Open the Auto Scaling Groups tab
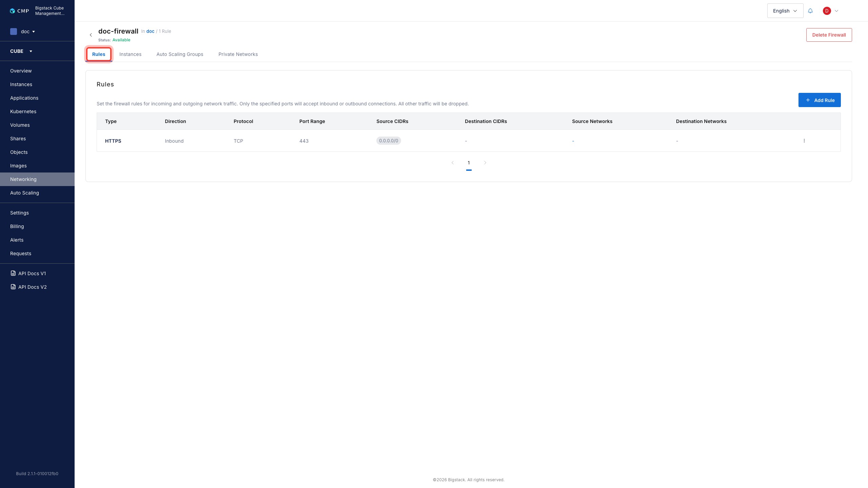This screenshot has height=488, width=868. coord(180,54)
